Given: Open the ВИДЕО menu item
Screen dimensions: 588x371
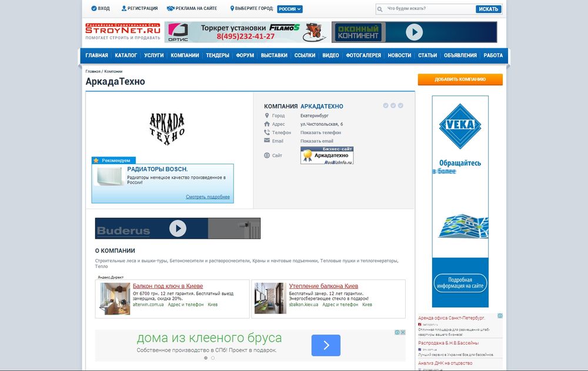Looking at the screenshot, I should [330, 55].
